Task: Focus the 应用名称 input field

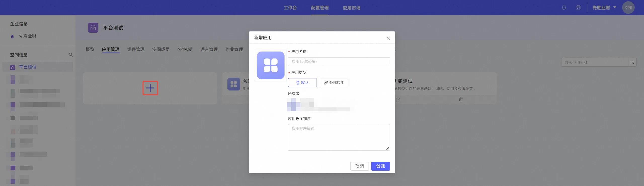Action: (339, 62)
